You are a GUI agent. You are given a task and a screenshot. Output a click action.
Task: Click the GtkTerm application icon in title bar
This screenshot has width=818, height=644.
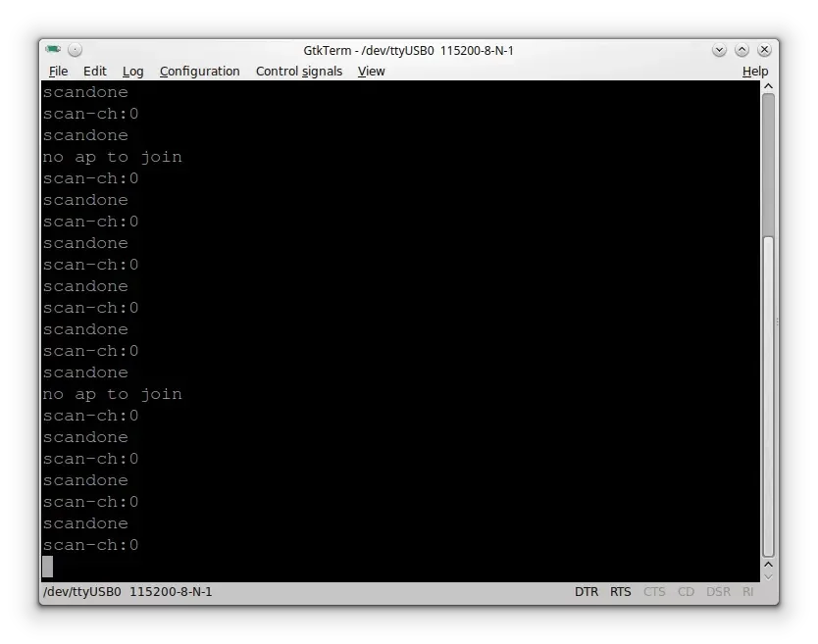[53, 50]
